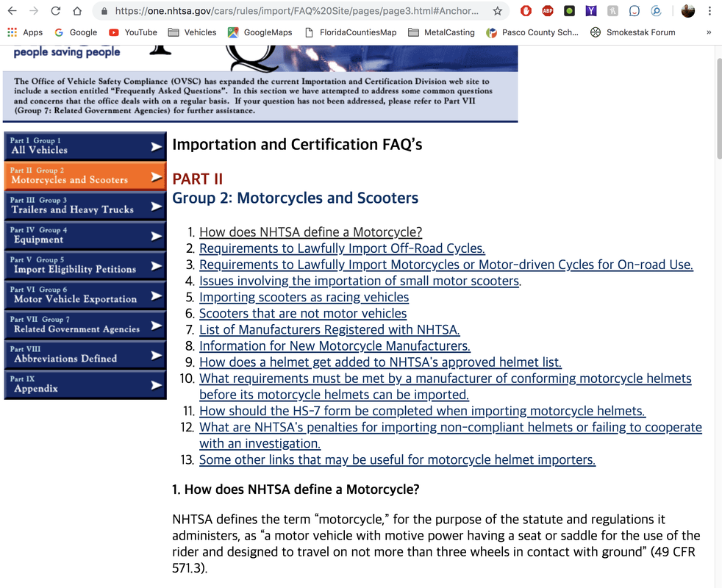Screen dimensions: 722x588
Task: Open link about Motorcycles for On-road Use
Action: (x=446, y=265)
